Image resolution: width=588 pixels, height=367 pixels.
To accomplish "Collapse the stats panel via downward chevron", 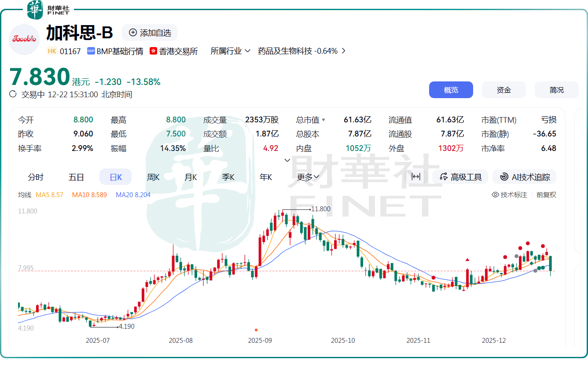I will tap(287, 161).
